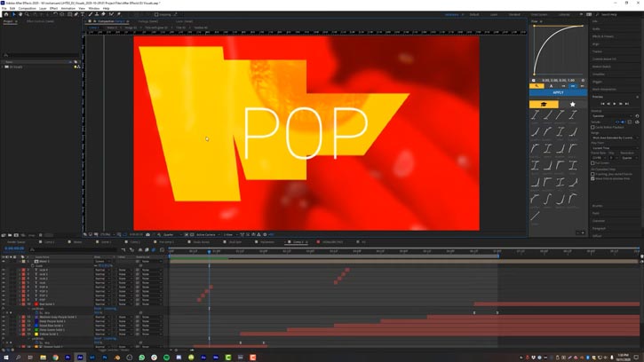Open the Composition menu
Image resolution: width=644 pixels, height=362 pixels.
point(28,8)
